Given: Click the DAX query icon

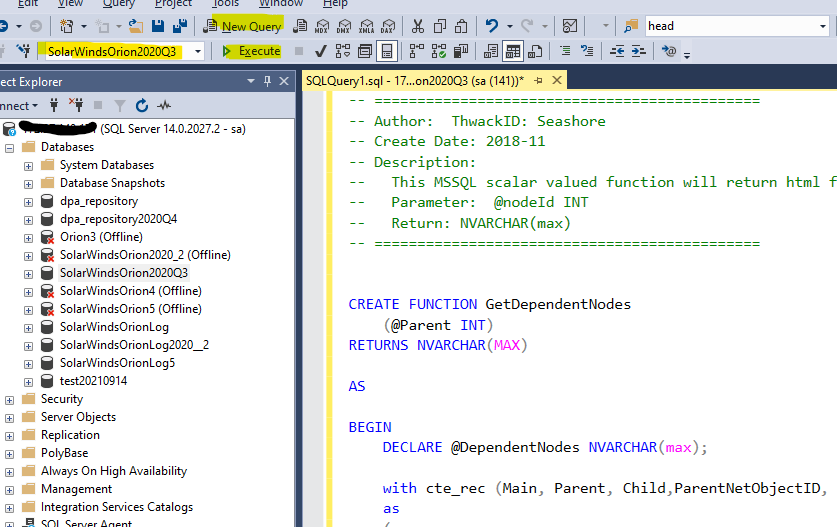Looking at the screenshot, I should tap(388, 26).
